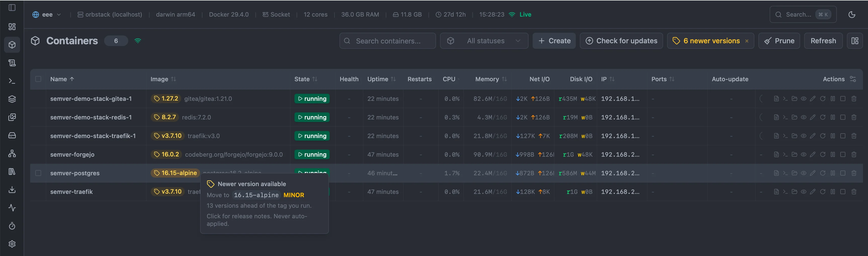Viewport: 868px width, 256px height.
Task: Stop the semver-postgres container
Action: click(x=843, y=173)
